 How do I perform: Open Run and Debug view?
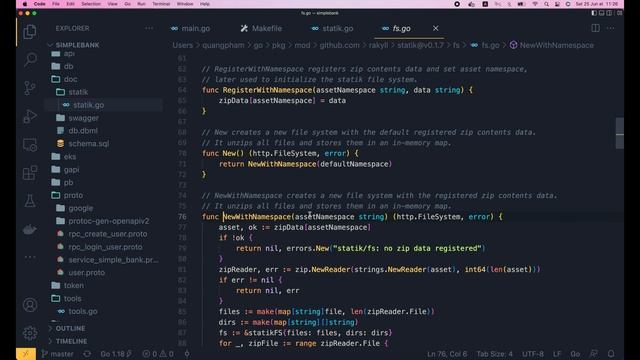coord(30,116)
